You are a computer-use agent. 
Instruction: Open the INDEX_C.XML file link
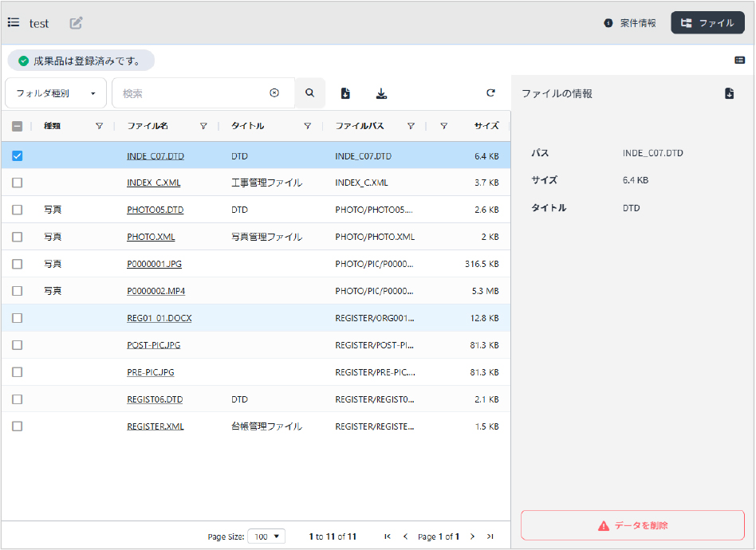pos(153,183)
